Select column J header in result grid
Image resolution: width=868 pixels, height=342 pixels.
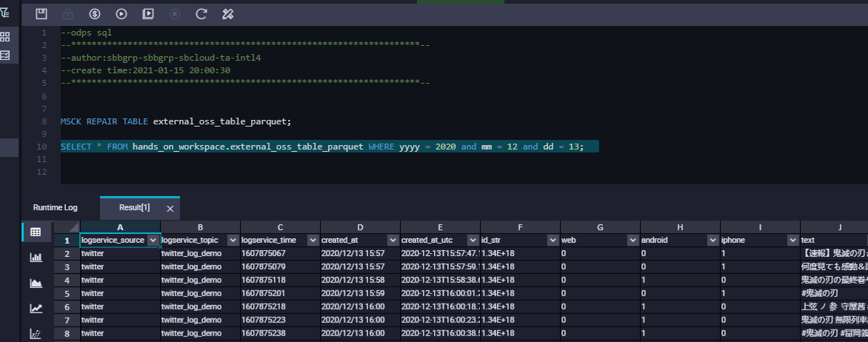click(x=834, y=227)
